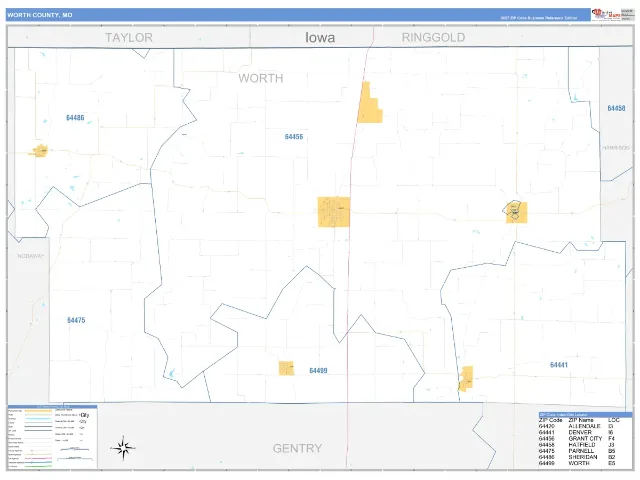
Task: Click DENVER in the ZIP index table
Action: pos(580,432)
